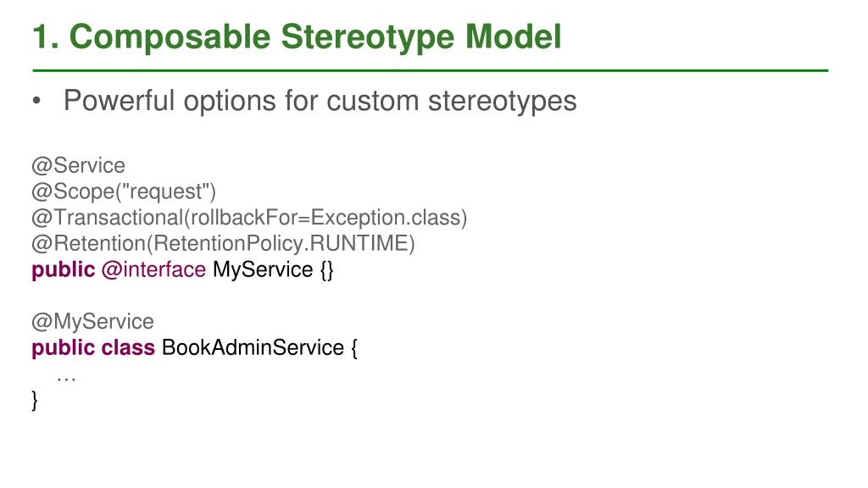Click the bullet point before Powerful options
The image size is (868, 488).
[x=36, y=102]
